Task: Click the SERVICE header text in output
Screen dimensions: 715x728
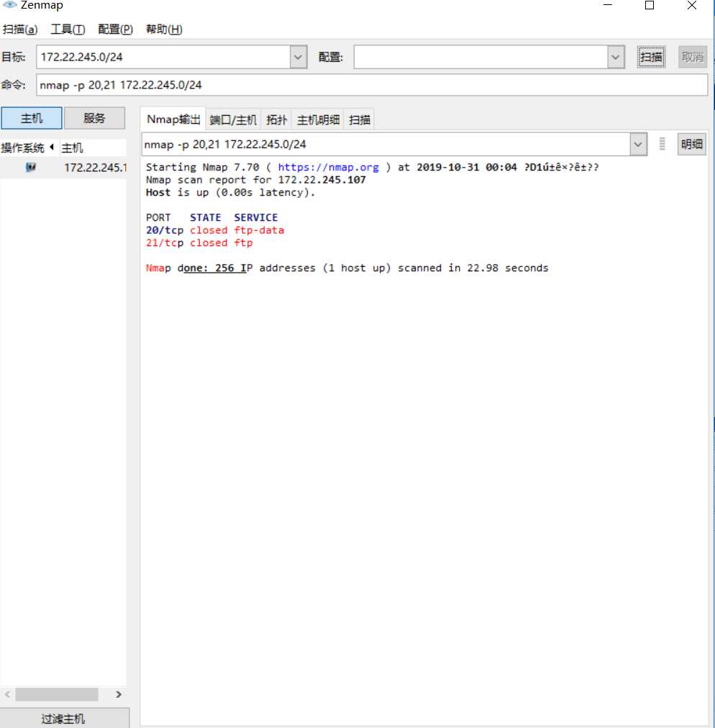Action: 256,217
